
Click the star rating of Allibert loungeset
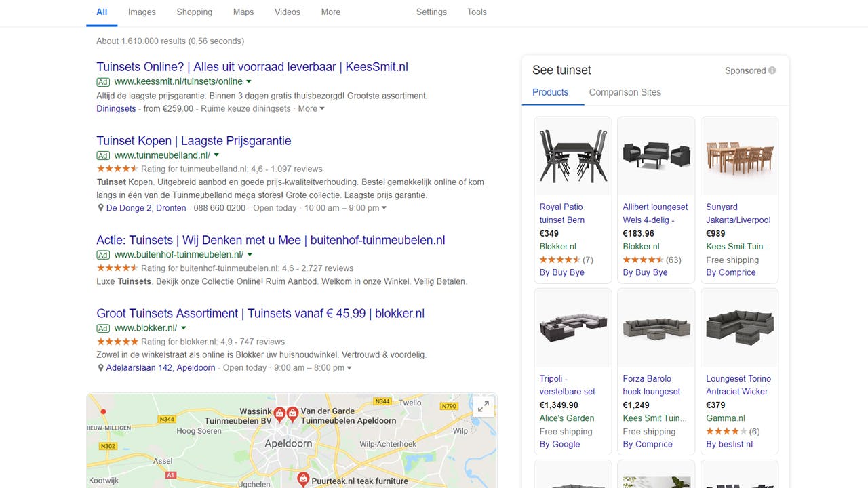[642, 260]
